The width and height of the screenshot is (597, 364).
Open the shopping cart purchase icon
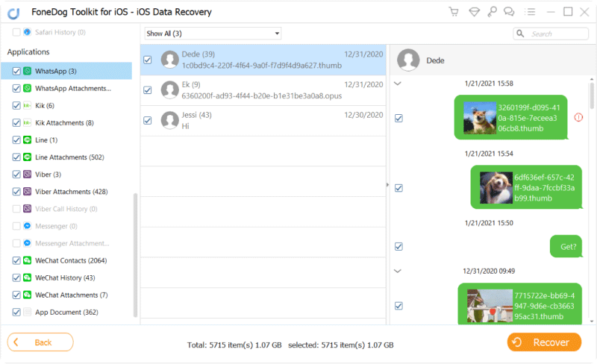(454, 12)
